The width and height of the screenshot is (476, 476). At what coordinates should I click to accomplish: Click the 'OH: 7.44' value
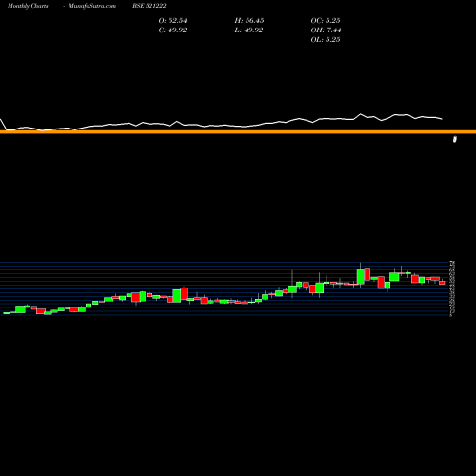tap(326, 30)
